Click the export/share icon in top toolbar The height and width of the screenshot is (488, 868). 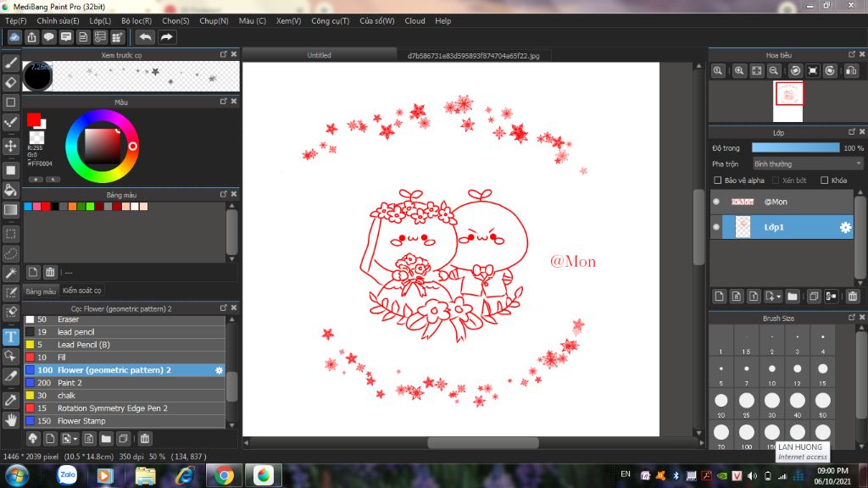pyautogui.click(x=31, y=37)
